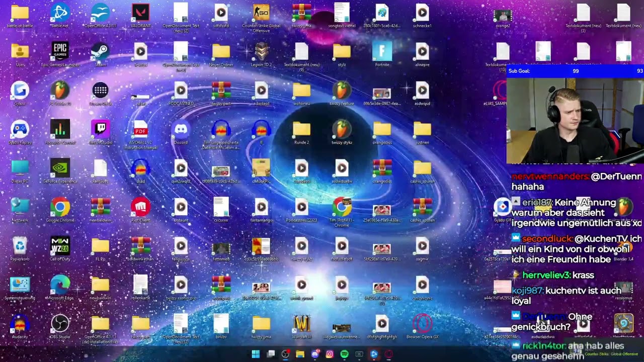The height and width of the screenshot is (362, 644).
Task: Open the fantamango video file
Action: pos(261,210)
